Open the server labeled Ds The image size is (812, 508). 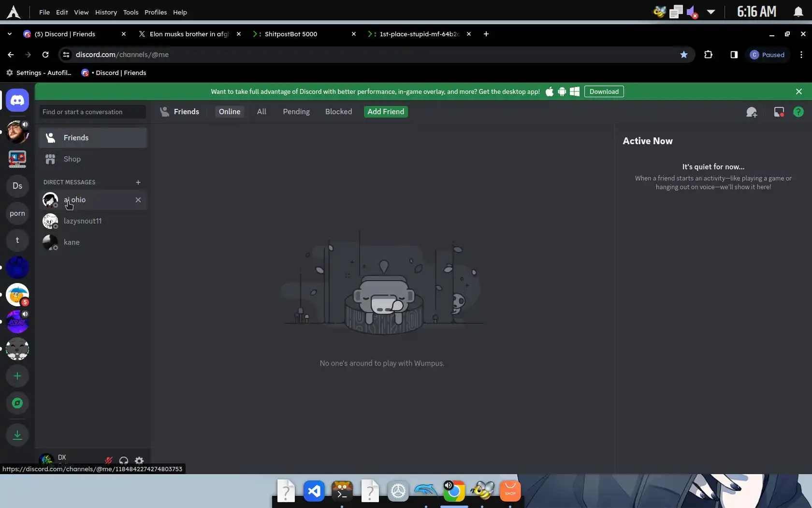tap(17, 186)
